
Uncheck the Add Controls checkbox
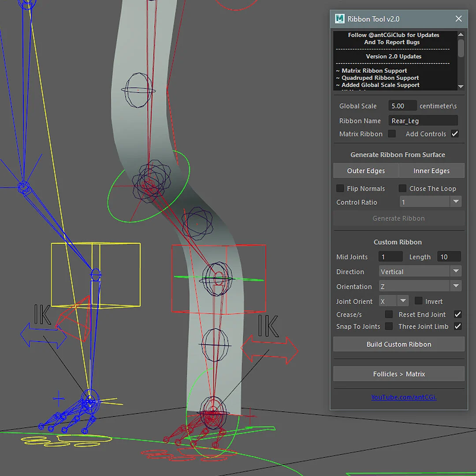tap(454, 134)
